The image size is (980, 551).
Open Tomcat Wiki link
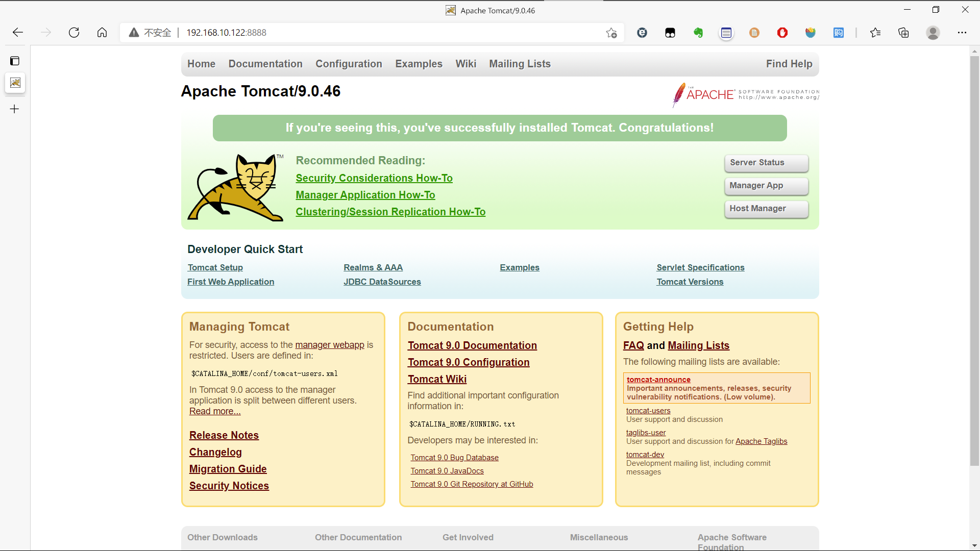click(437, 379)
